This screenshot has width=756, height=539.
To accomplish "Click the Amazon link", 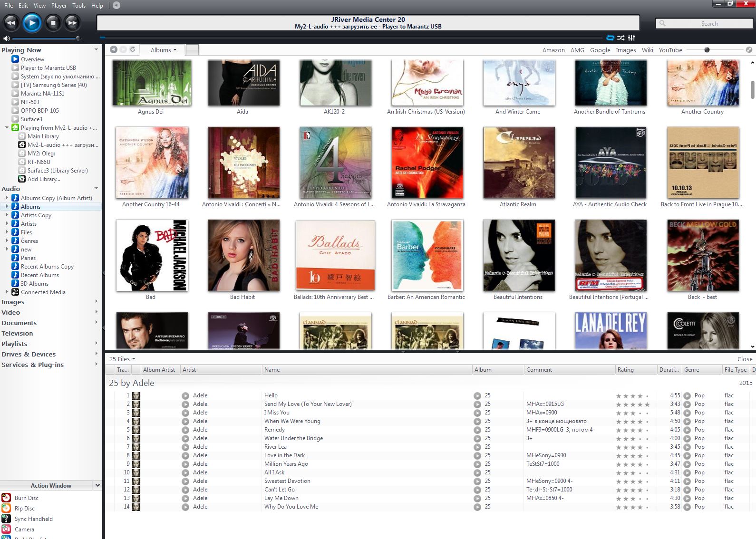I will (553, 50).
